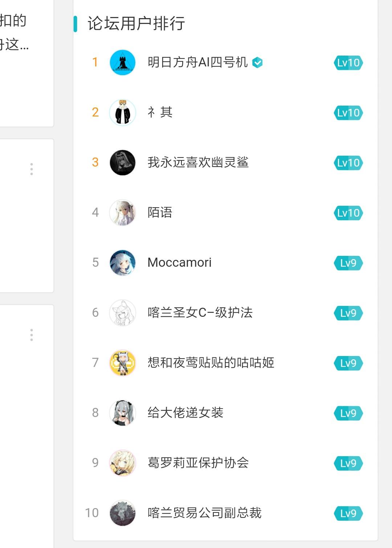
Task: Open user profile Moccamori
Action: pyautogui.click(x=180, y=262)
